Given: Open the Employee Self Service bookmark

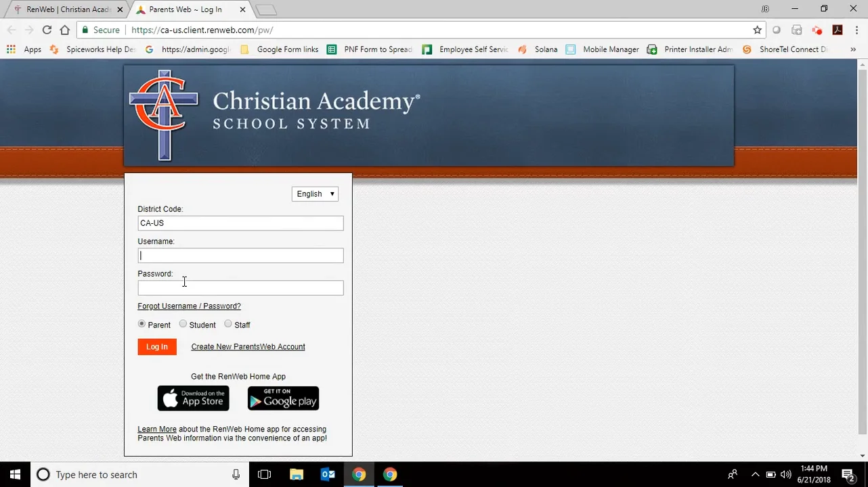Looking at the screenshot, I should [465, 49].
